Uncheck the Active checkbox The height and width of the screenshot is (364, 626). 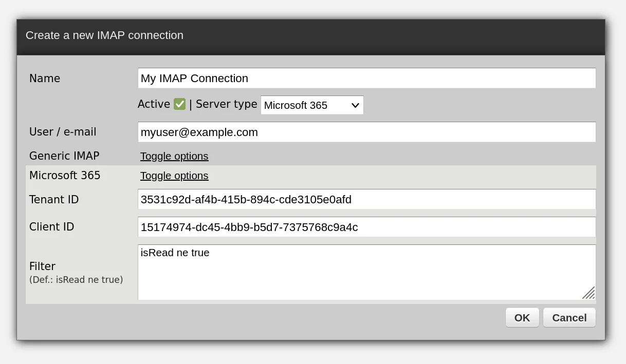coord(179,104)
